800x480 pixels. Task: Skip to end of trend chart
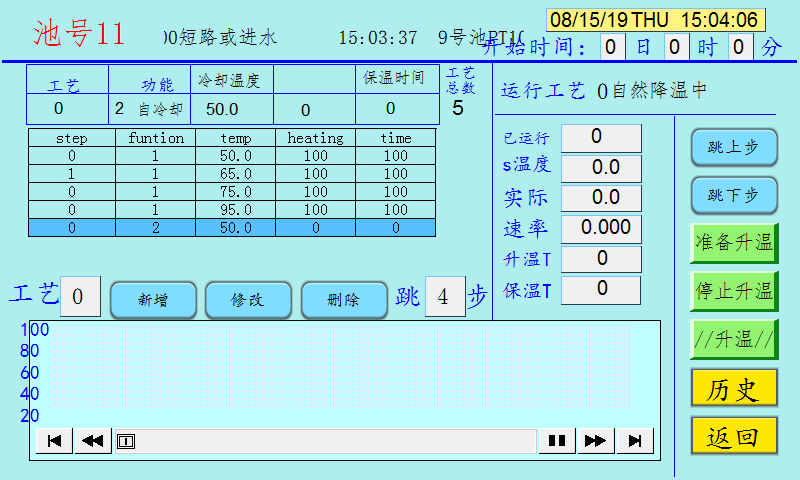(634, 441)
